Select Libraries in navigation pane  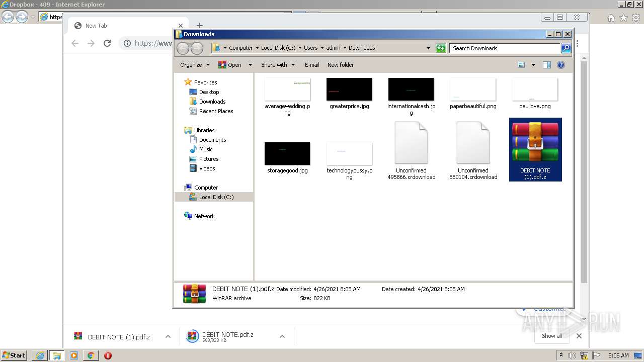click(x=204, y=130)
